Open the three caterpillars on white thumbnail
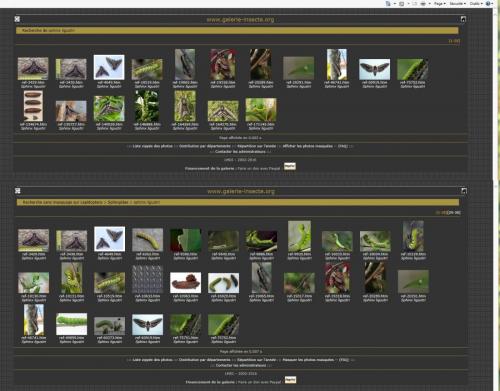 point(223,283)
